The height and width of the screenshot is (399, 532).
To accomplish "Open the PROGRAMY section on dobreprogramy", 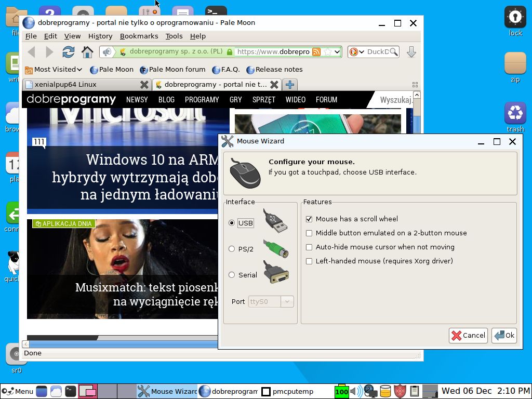I will 202,100.
